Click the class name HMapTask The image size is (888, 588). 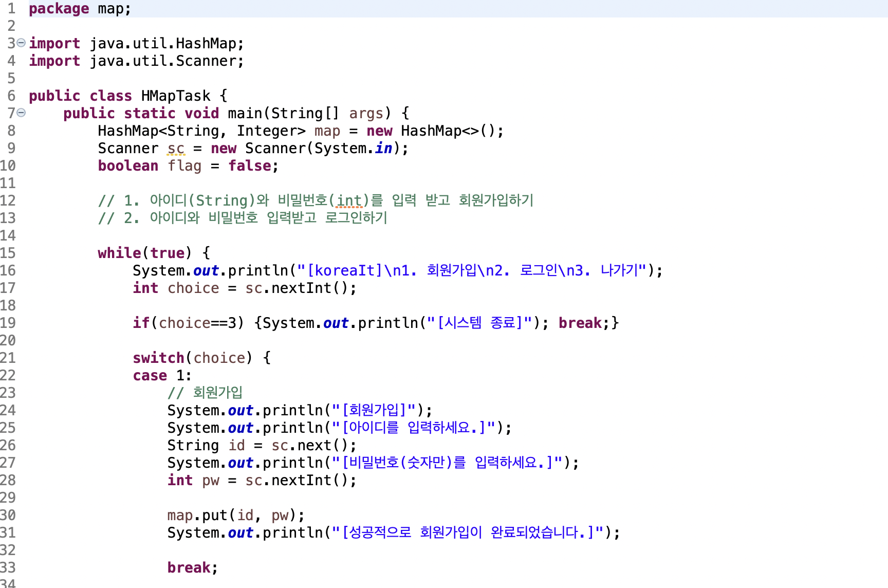[176, 96]
